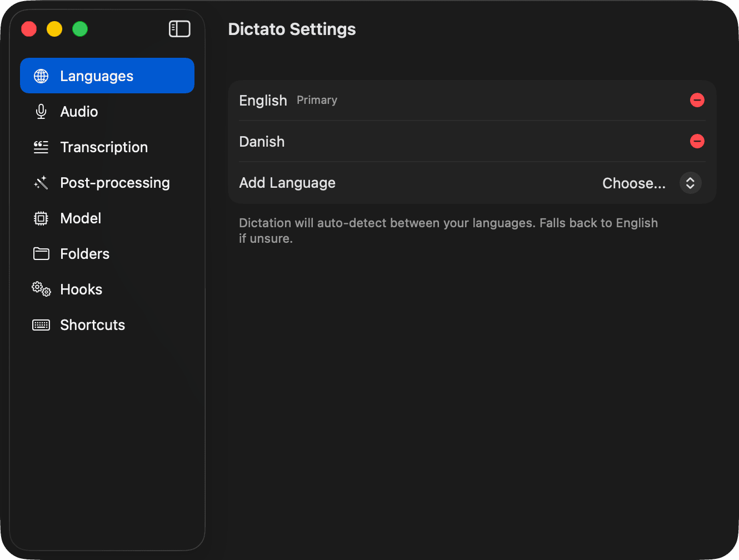Screen dimensions: 739x560
Task: Expand language options for Add Language
Action: click(x=690, y=183)
